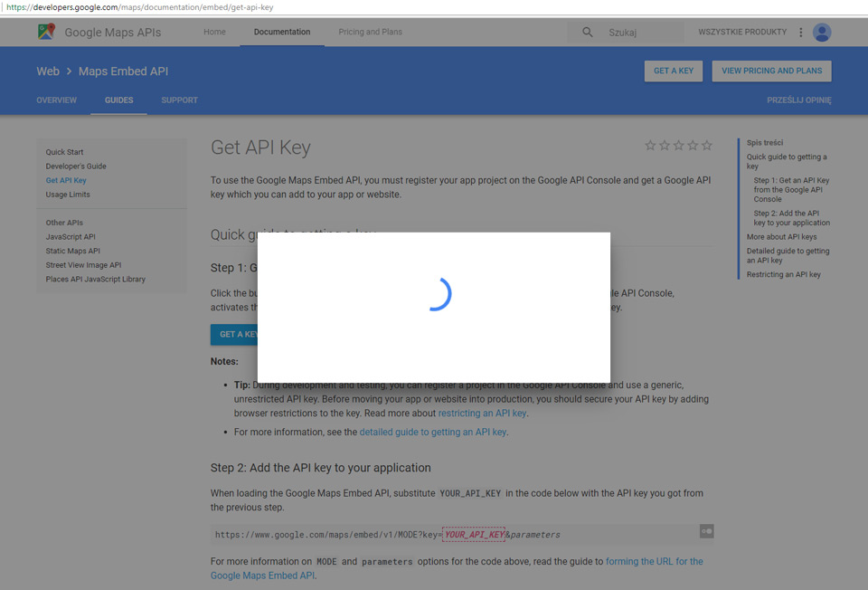Rate page with the first star
Viewport: 868px width, 590px height.
tap(650, 145)
